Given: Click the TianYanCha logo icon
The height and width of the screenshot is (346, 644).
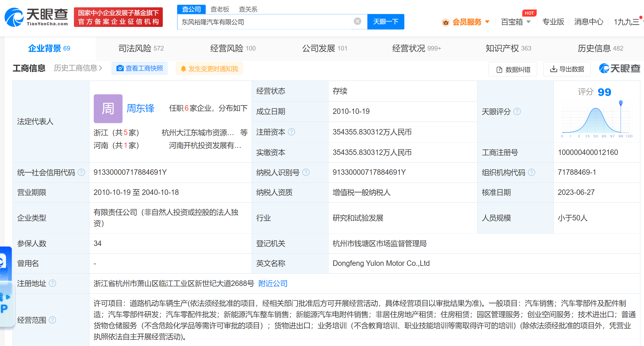Looking at the screenshot, I should [14, 17].
